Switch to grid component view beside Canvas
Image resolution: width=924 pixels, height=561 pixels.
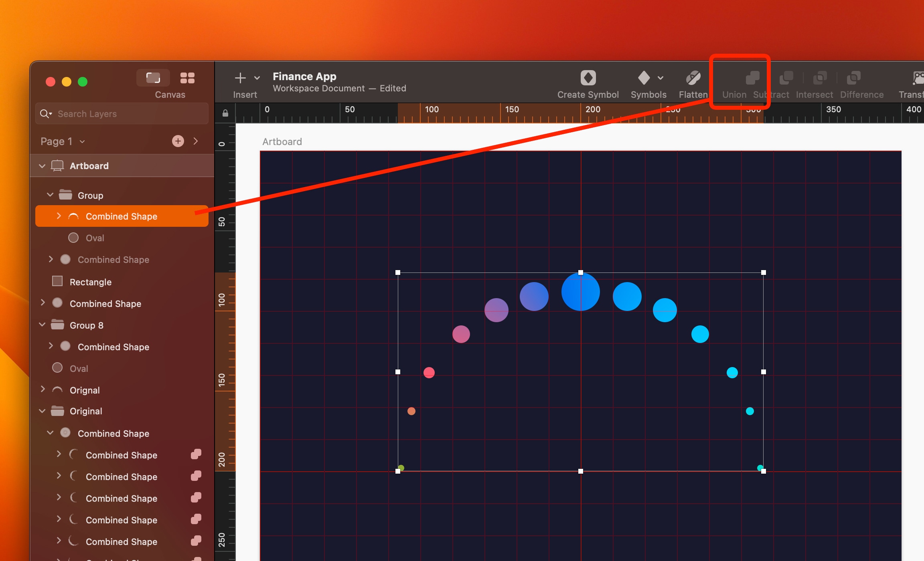pyautogui.click(x=187, y=77)
